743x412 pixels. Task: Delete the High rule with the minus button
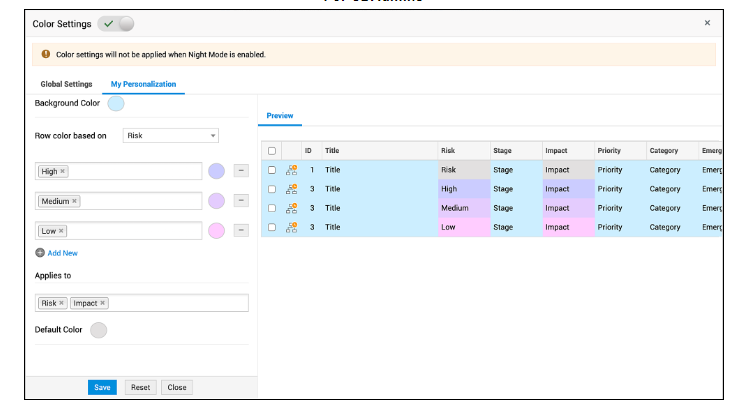coord(241,171)
